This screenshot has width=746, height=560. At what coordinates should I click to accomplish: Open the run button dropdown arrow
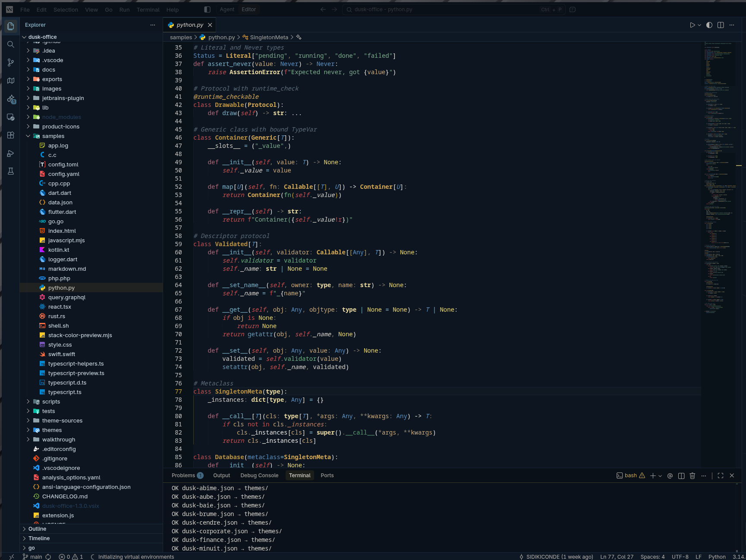(x=699, y=25)
